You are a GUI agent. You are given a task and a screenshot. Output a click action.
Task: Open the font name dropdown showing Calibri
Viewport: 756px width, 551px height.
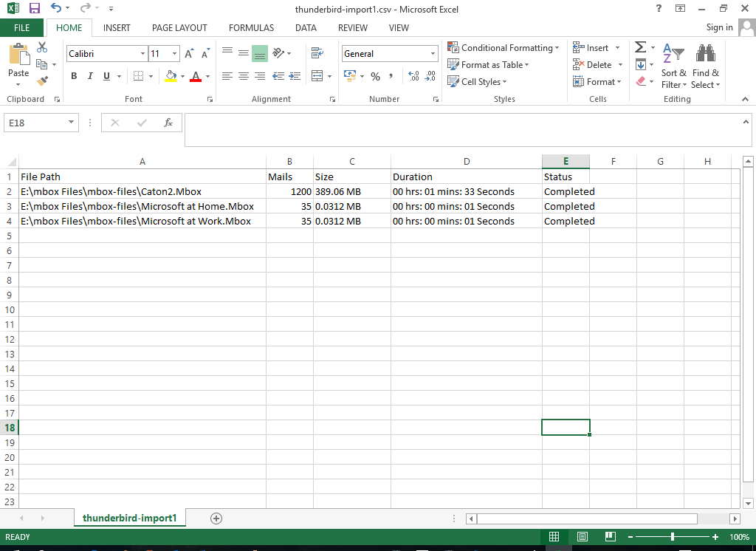142,54
